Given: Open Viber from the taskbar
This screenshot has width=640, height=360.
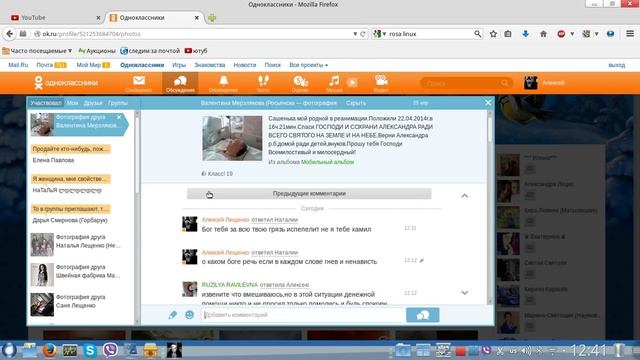Looking at the screenshot, I should coord(110,350).
